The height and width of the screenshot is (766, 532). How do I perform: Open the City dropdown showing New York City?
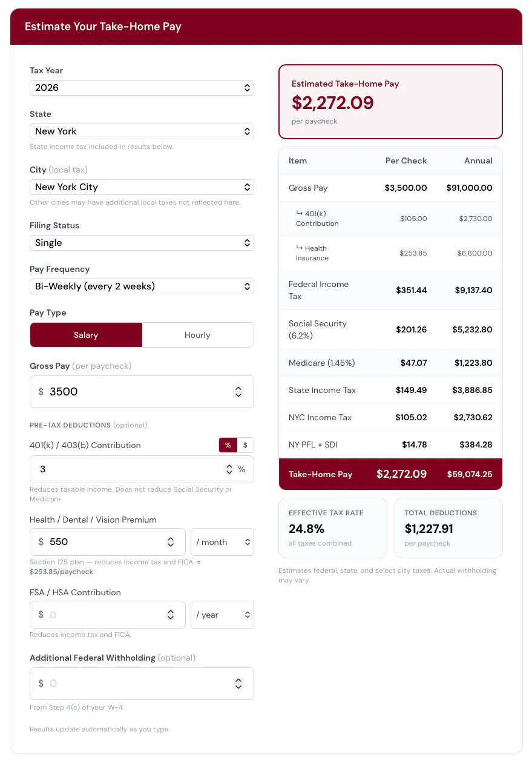142,187
